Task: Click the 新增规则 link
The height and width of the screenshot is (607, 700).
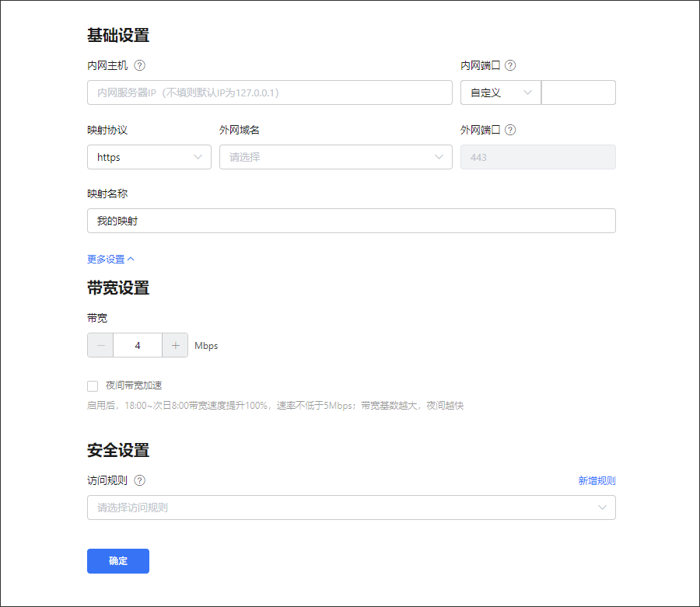Action: (x=597, y=481)
